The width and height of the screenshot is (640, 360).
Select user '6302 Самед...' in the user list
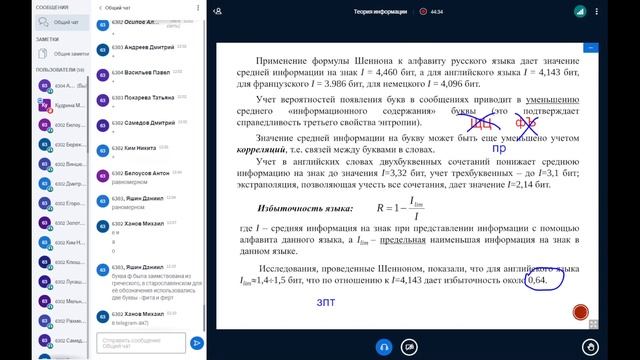[61, 340]
